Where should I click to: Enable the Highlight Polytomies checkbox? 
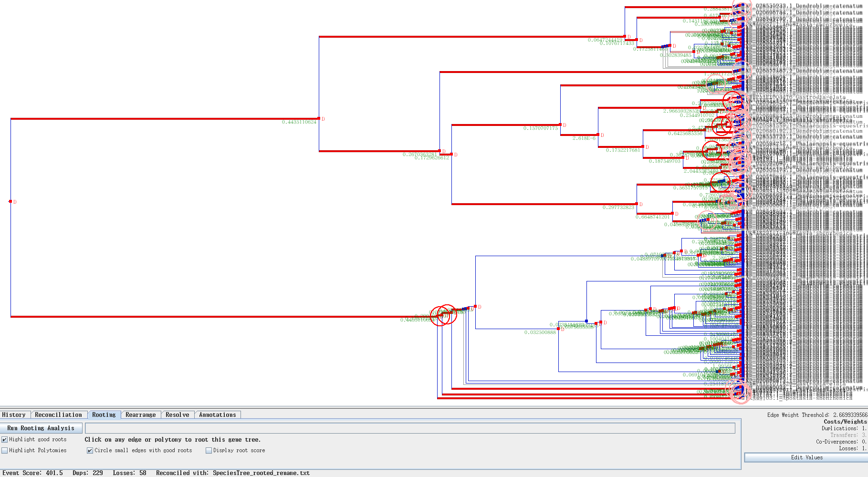(5, 450)
